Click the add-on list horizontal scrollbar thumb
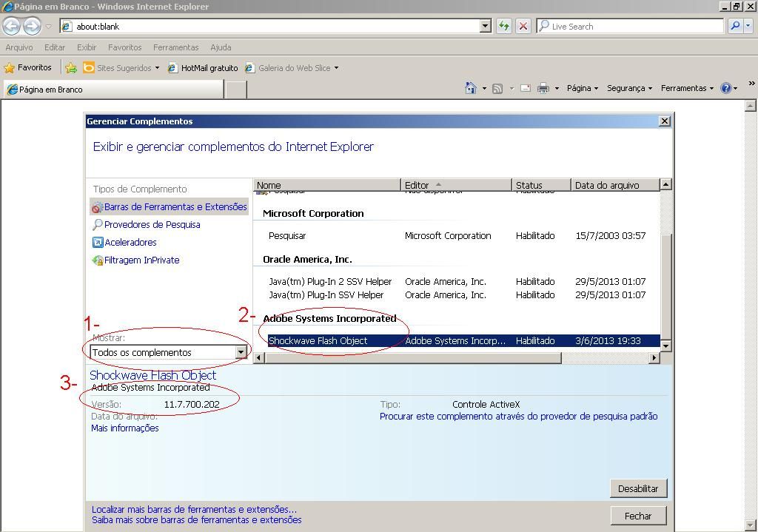The width and height of the screenshot is (758, 532). [x=413, y=357]
